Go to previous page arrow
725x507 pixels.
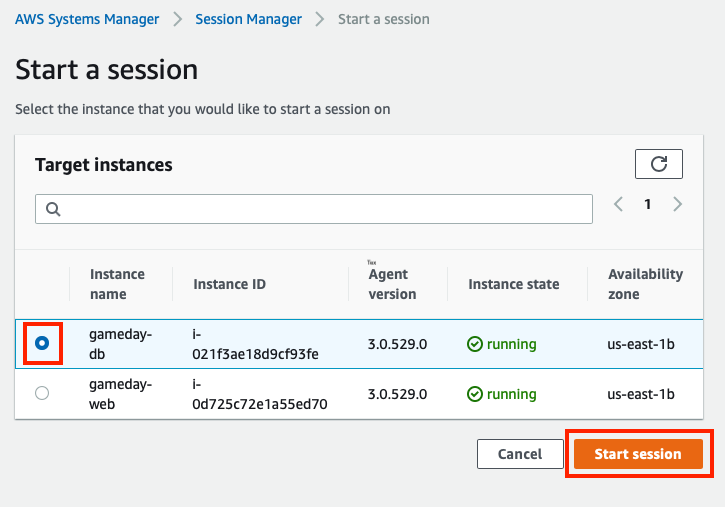[x=618, y=204]
